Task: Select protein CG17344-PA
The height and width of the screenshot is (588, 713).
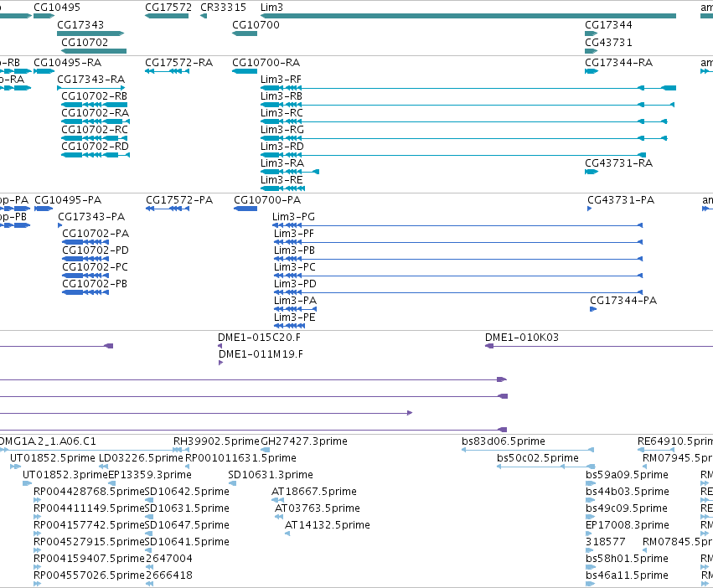Action: [x=623, y=301]
